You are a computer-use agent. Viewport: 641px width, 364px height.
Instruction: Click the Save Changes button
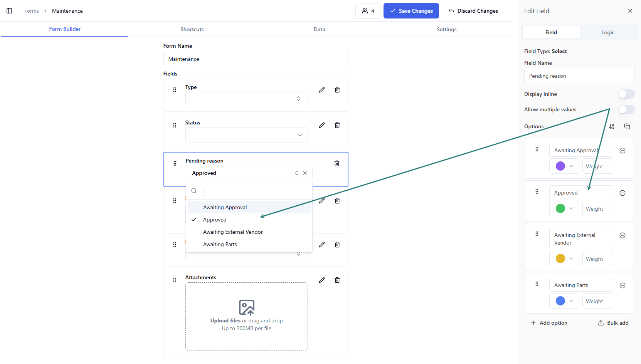(x=411, y=11)
